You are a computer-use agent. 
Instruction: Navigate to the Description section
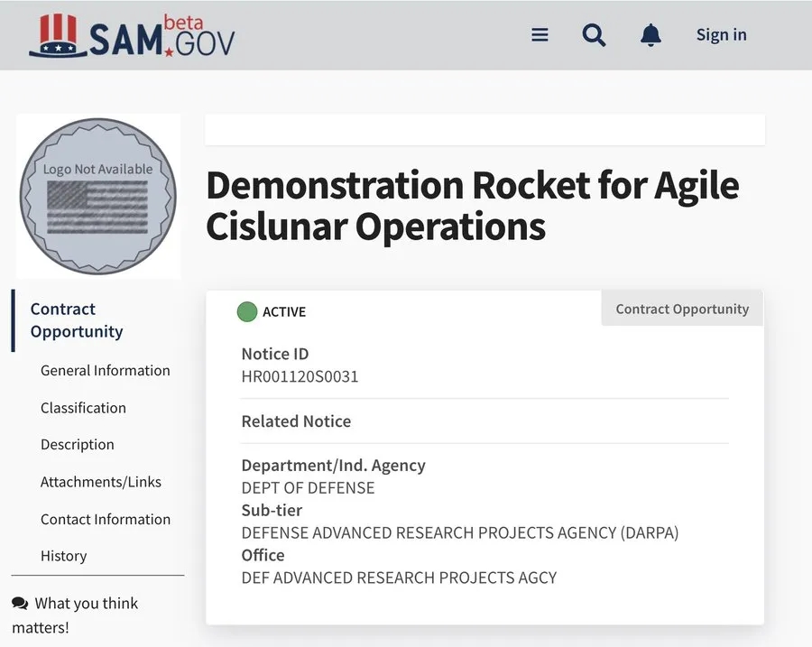(x=78, y=445)
